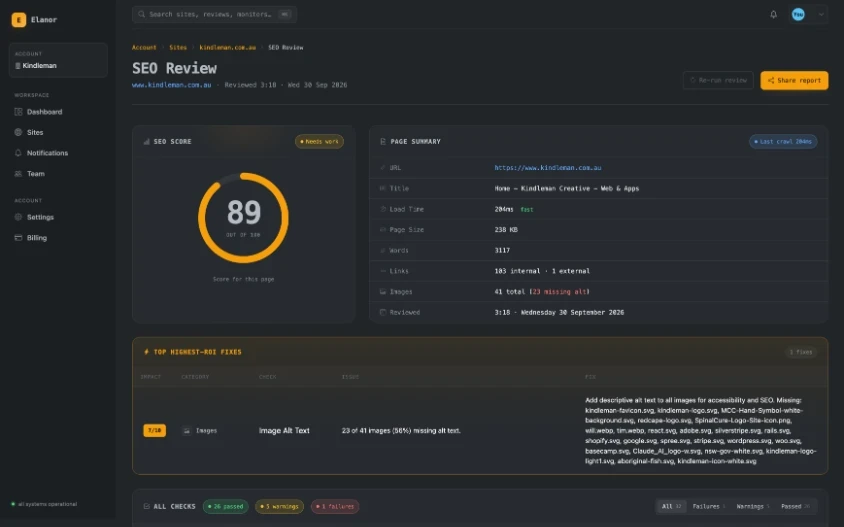The image size is (844, 527).
Task: Click the user avatar in the top bar
Action: [798, 15]
